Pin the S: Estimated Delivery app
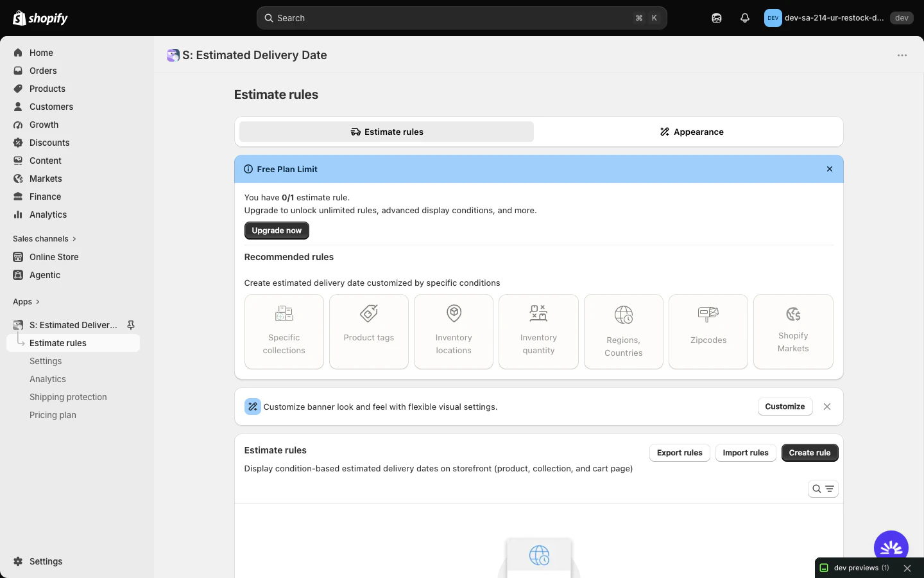 (131, 325)
